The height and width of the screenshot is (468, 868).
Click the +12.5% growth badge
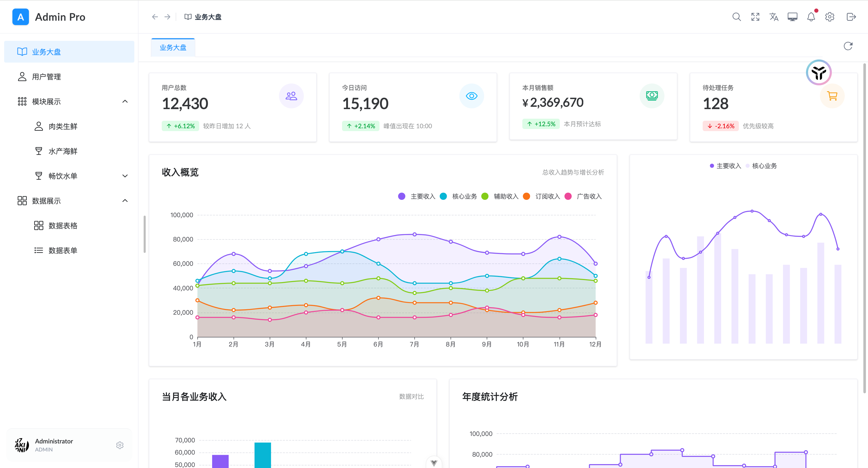click(541, 124)
